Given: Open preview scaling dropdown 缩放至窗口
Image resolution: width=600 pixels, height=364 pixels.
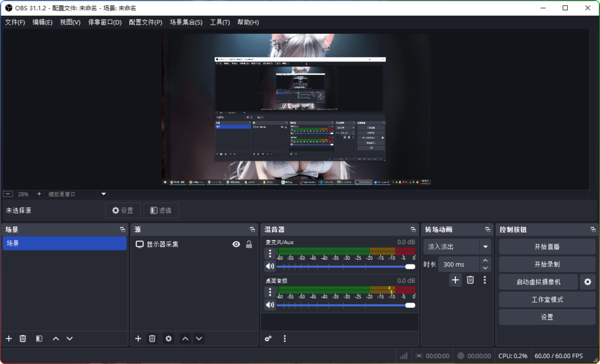Looking at the screenshot, I should click(77, 194).
